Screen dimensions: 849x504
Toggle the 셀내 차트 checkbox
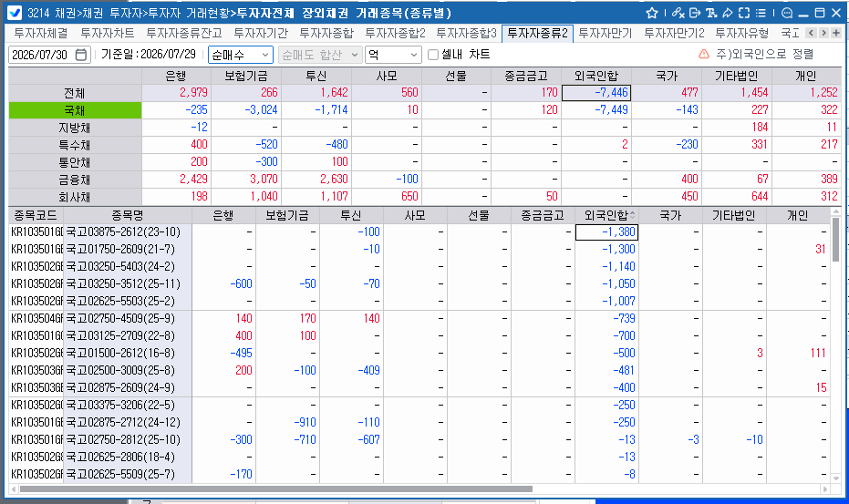click(x=432, y=55)
